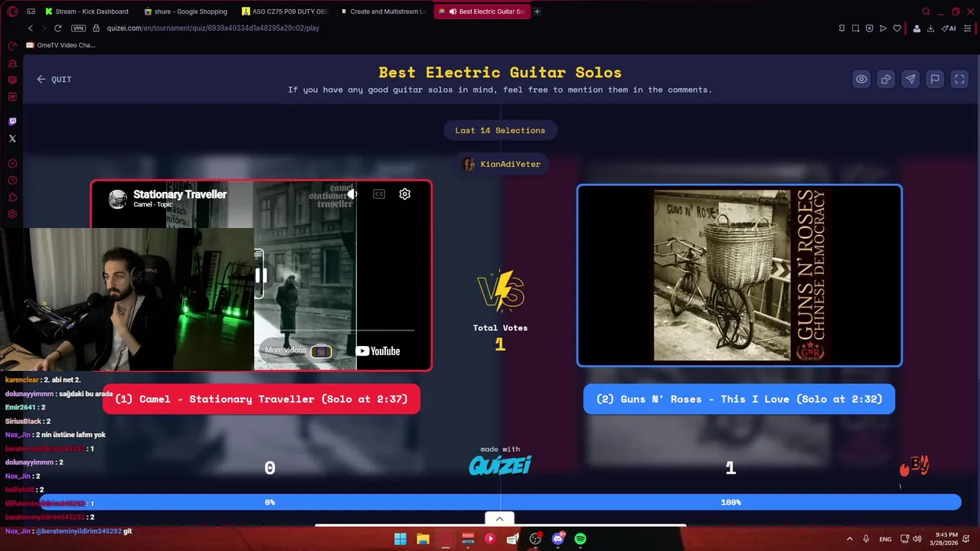
Task: Click More videos in player
Action: tap(299, 350)
